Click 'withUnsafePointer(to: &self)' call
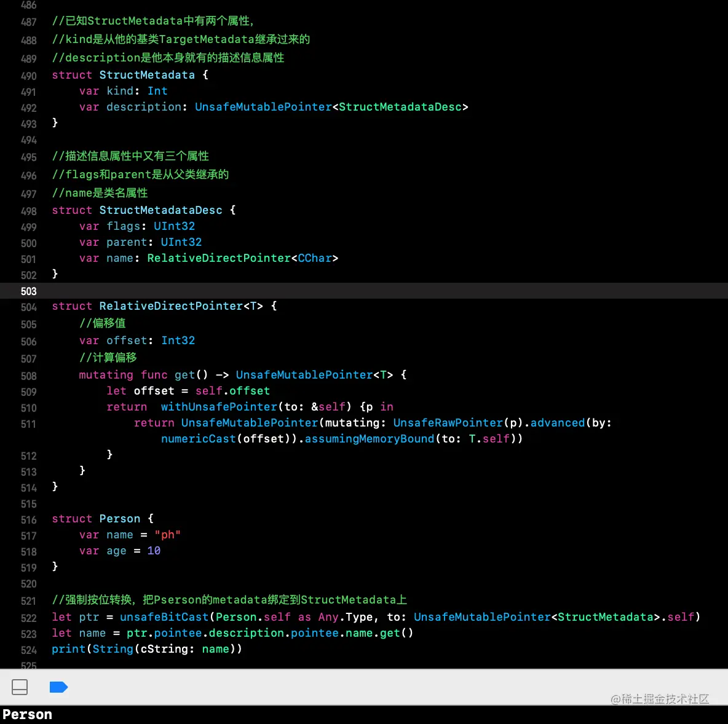Viewport: 728px width, 724px height. click(x=256, y=407)
